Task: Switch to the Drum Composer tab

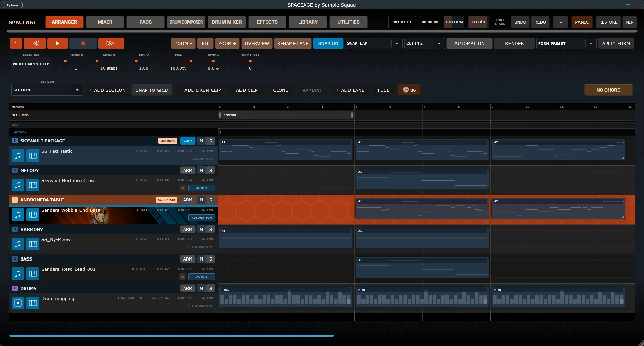Action: [x=186, y=22]
